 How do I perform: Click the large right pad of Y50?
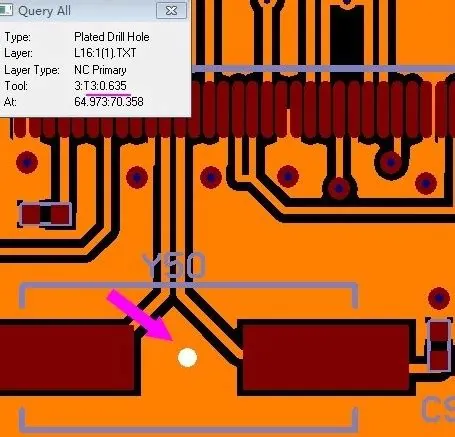click(326, 357)
